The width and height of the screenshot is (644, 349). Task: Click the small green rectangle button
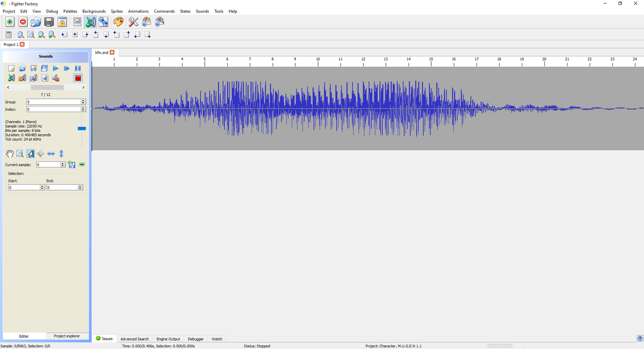82,165
